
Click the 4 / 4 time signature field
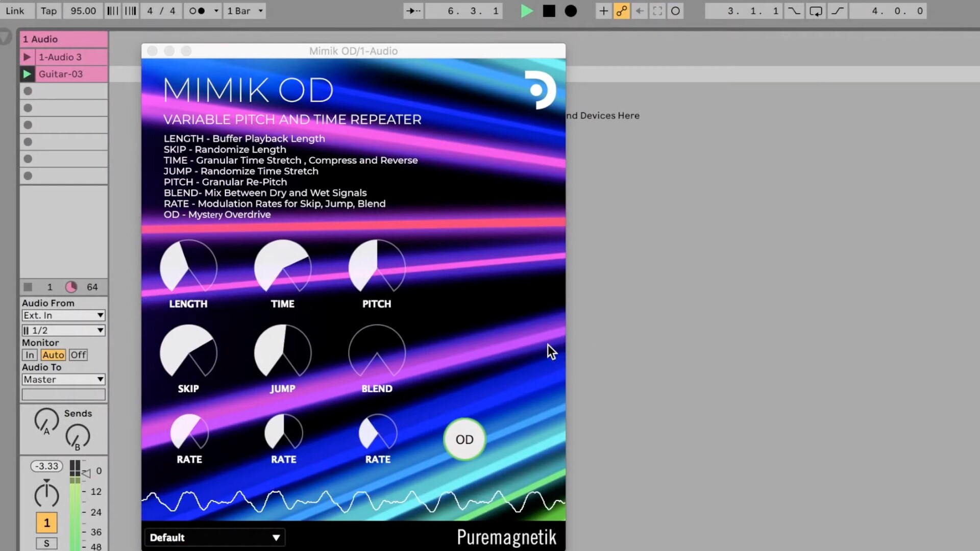point(161,11)
